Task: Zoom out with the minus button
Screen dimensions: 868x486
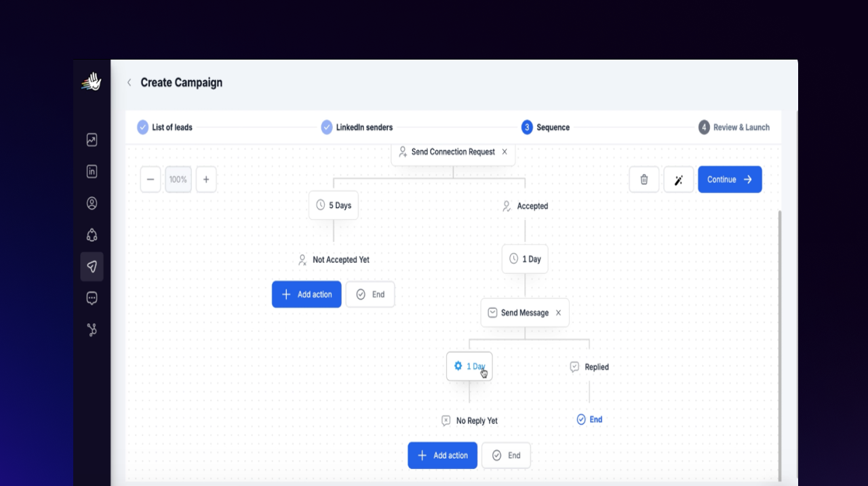Action: 151,180
